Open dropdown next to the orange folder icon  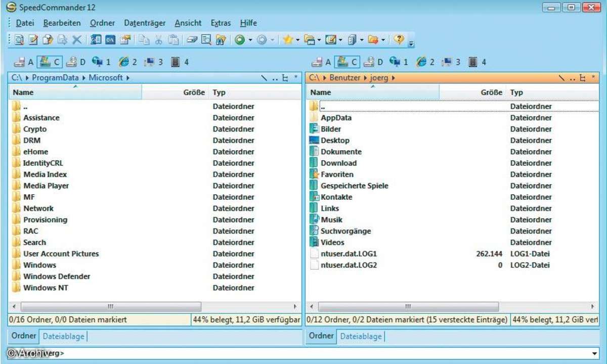(x=383, y=39)
